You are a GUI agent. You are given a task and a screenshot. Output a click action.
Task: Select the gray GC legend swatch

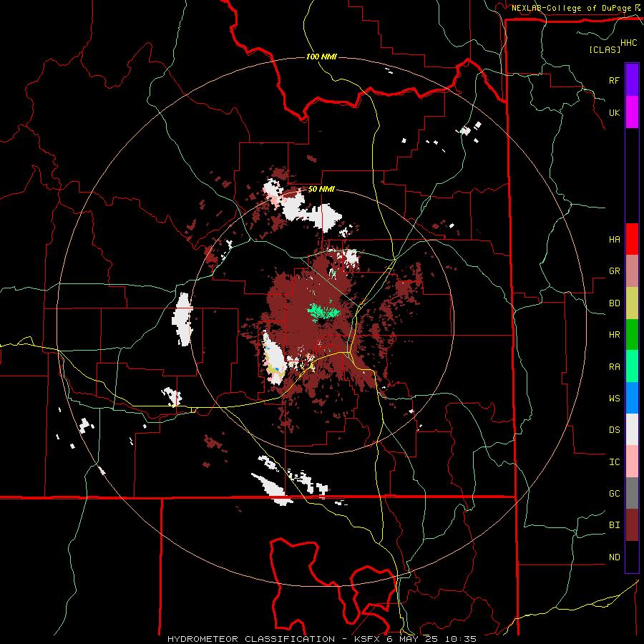[632, 493]
